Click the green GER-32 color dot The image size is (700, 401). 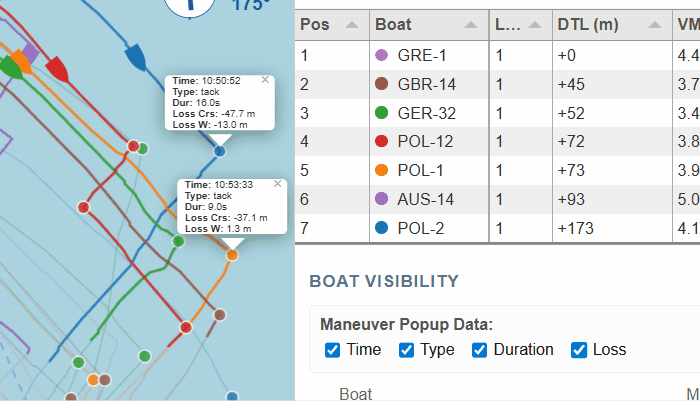380,114
